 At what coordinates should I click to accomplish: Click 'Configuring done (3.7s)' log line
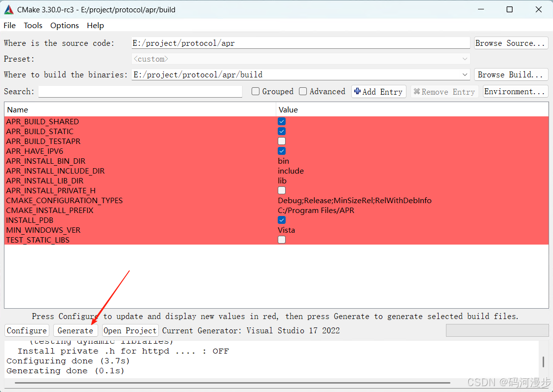68,361
